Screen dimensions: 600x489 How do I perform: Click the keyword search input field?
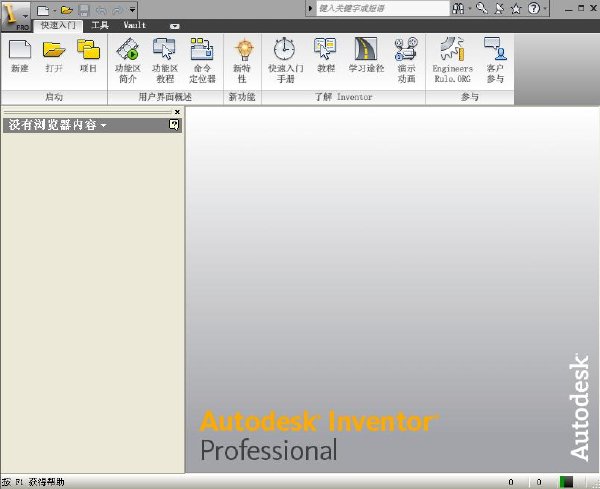coord(383,8)
